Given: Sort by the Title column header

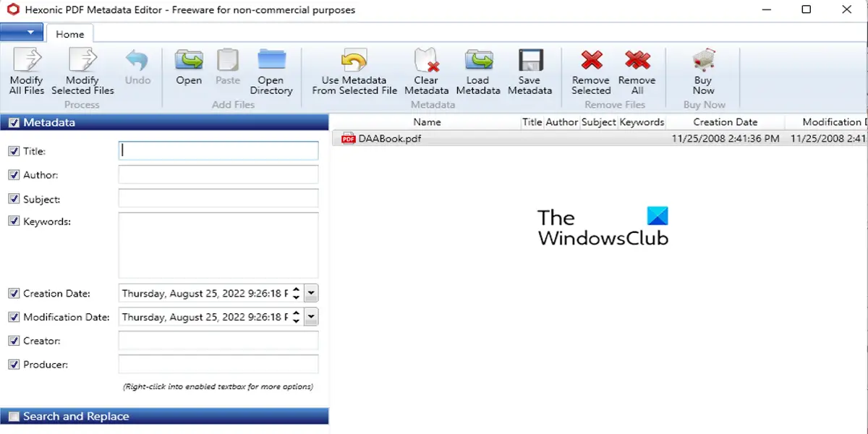Looking at the screenshot, I should (x=532, y=122).
